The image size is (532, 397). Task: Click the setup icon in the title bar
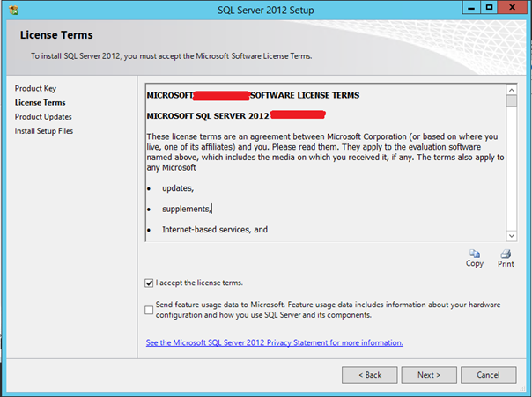pyautogui.click(x=11, y=9)
